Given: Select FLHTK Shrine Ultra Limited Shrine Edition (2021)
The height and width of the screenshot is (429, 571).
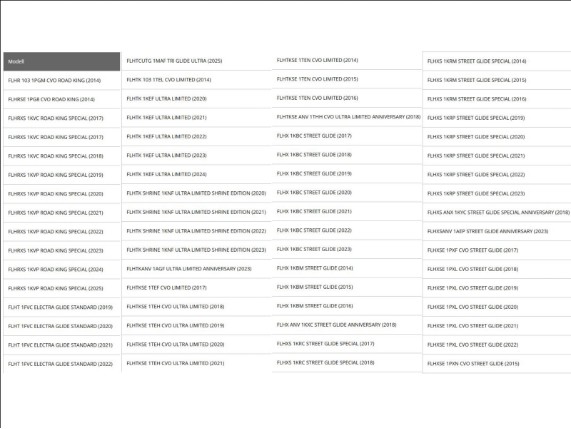Looking at the screenshot, I should coord(196,213).
